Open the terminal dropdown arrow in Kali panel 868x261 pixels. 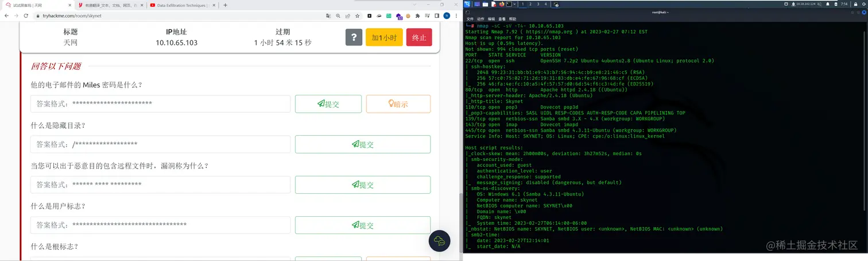click(514, 4)
